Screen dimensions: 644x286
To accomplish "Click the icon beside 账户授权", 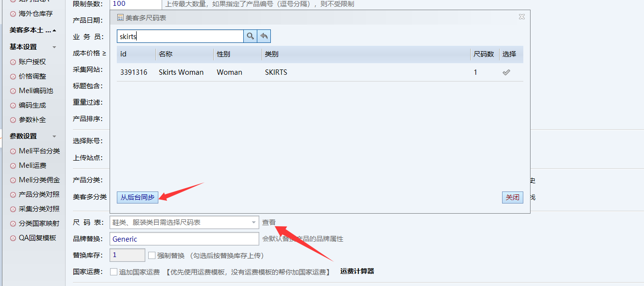I will [x=13, y=62].
